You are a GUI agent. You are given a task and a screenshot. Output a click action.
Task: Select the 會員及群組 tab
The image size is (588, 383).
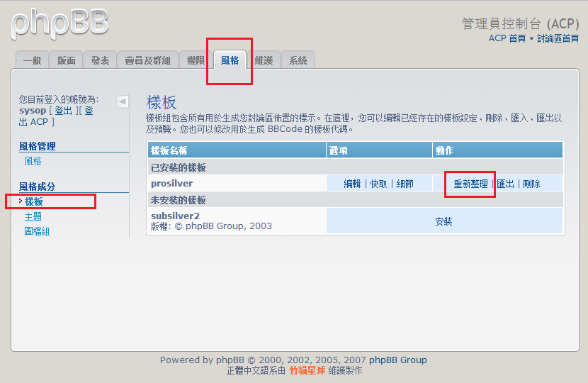tap(147, 61)
